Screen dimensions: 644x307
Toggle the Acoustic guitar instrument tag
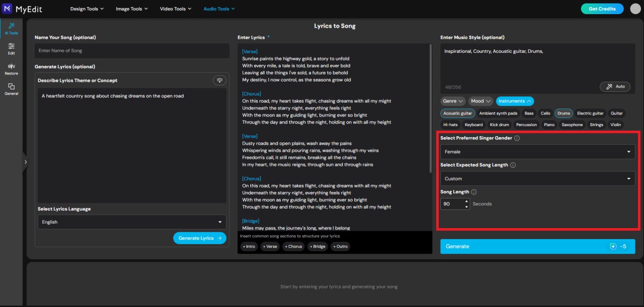(x=457, y=113)
